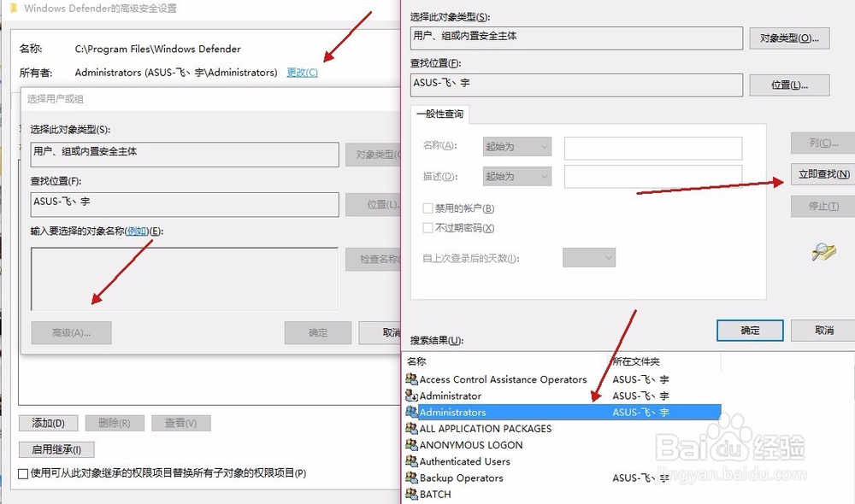
Task: Click 对象类型 button in 选择用户或组 dialog
Action: 374,155
